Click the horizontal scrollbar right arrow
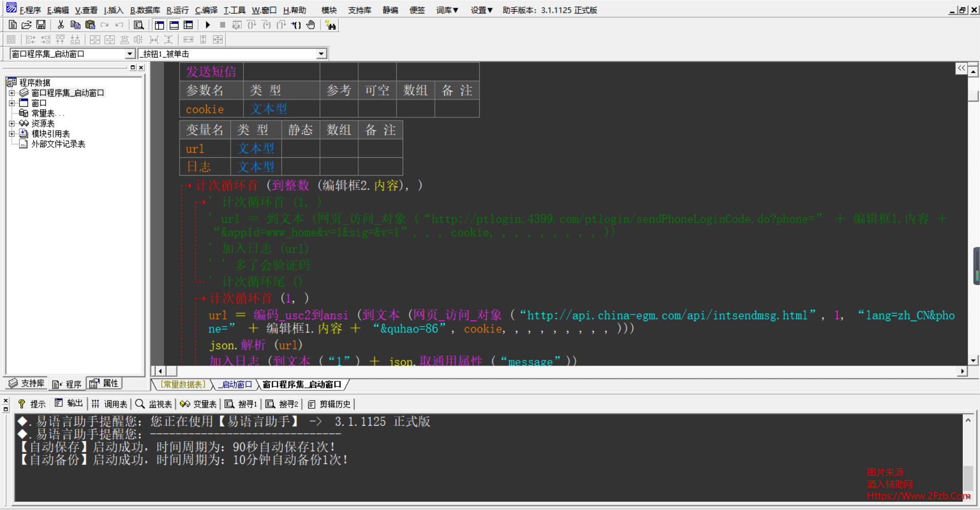 coord(963,371)
